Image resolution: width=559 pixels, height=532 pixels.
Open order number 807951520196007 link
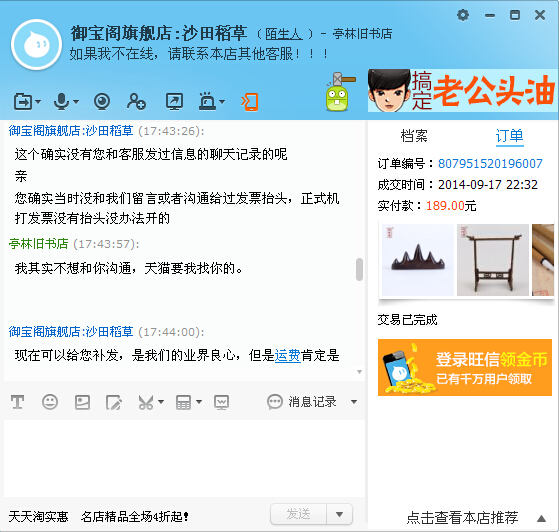click(x=490, y=164)
